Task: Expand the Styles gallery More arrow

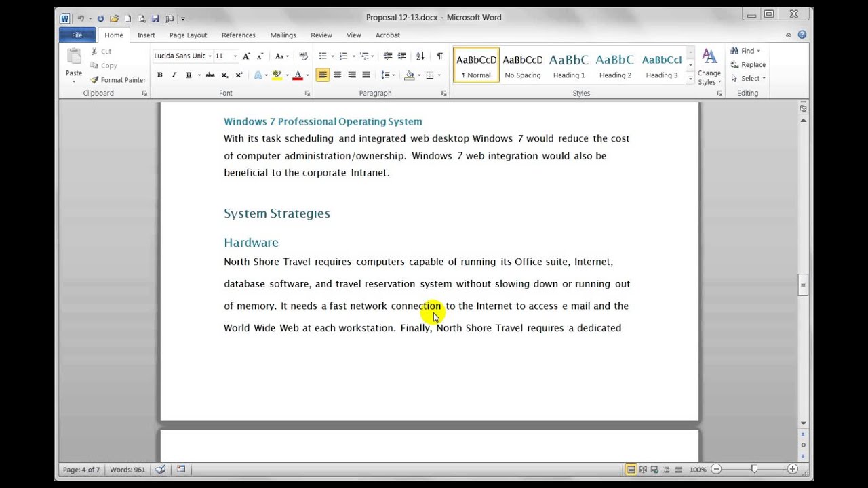Action: pyautogui.click(x=690, y=79)
